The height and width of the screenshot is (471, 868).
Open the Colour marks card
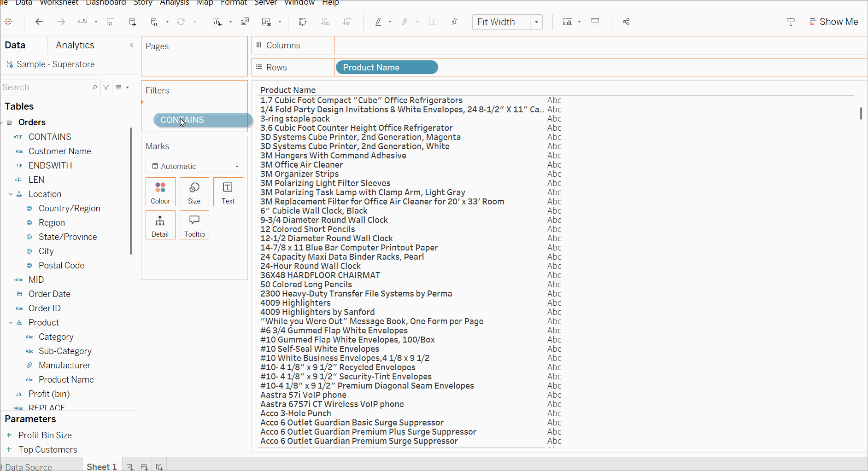[x=160, y=192]
